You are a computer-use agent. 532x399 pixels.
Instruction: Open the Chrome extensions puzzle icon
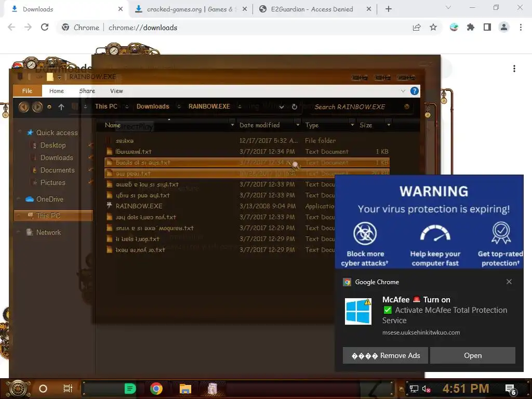(471, 27)
